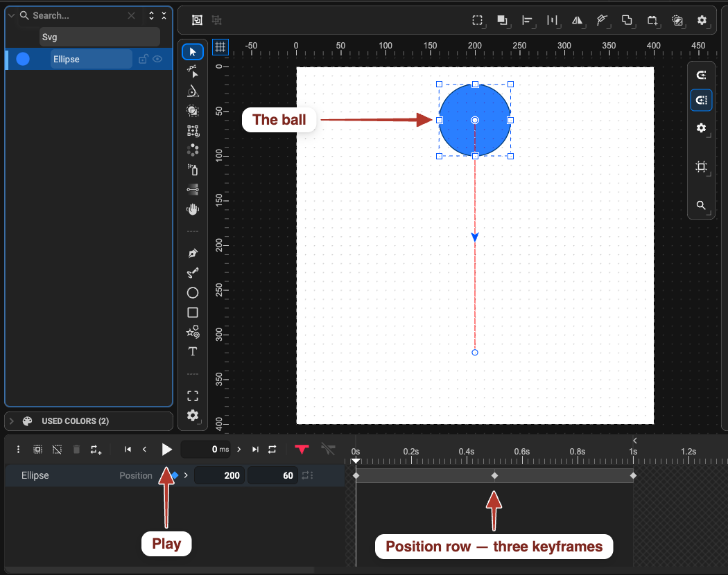Click expand-all arrows in layers panel
Viewport: 728px width, 575px height.
pyautogui.click(x=151, y=15)
